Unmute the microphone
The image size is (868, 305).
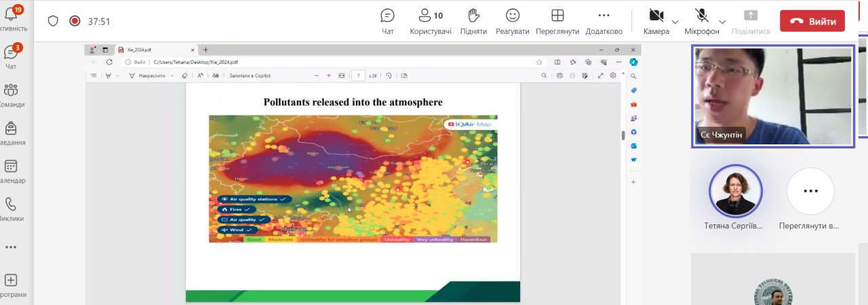tap(701, 16)
